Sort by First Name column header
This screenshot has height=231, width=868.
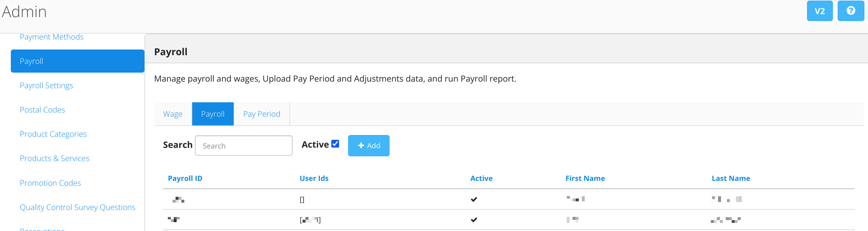pyautogui.click(x=585, y=178)
